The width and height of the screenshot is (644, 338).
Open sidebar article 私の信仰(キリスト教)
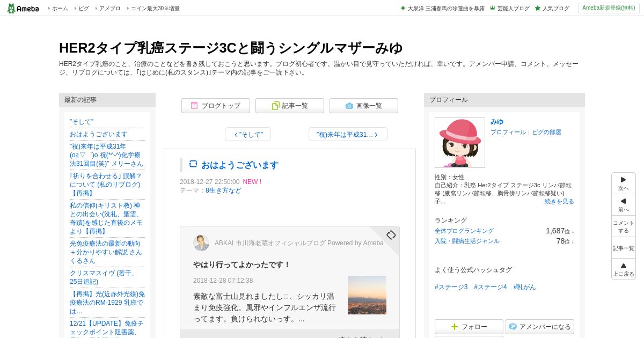[x=107, y=218]
